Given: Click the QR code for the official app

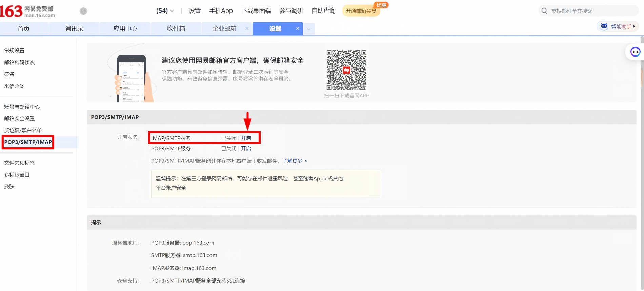Looking at the screenshot, I should point(346,70).
